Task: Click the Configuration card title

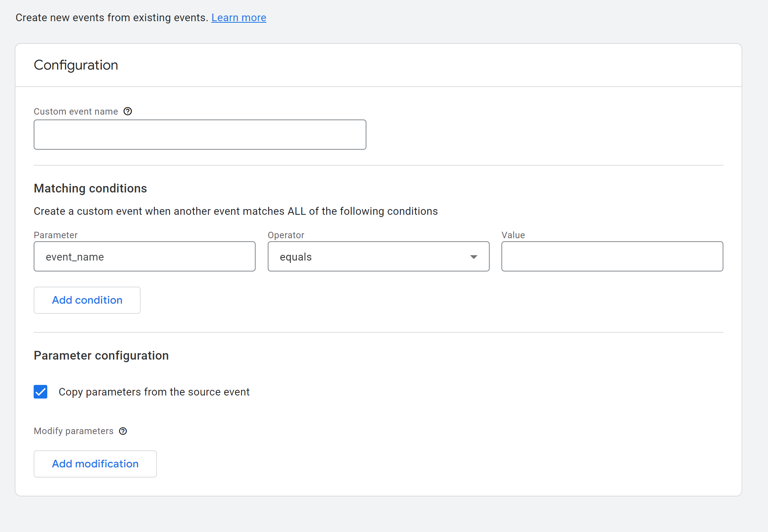Action: (x=76, y=65)
